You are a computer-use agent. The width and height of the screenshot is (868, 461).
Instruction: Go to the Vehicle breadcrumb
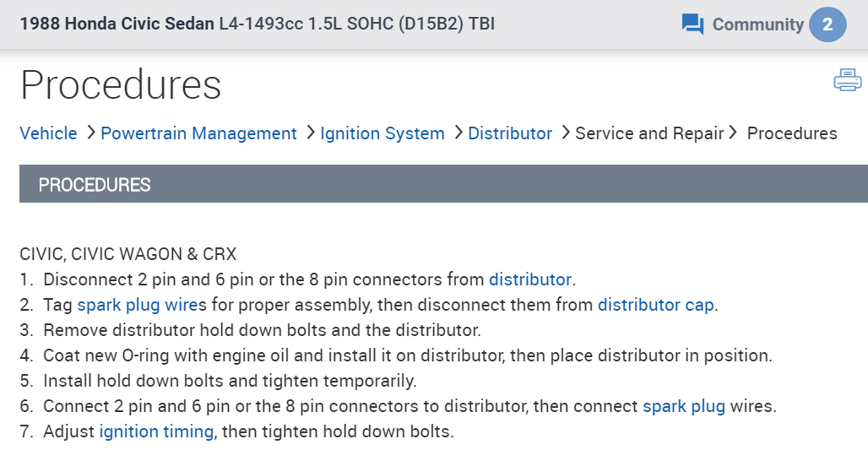(x=48, y=133)
